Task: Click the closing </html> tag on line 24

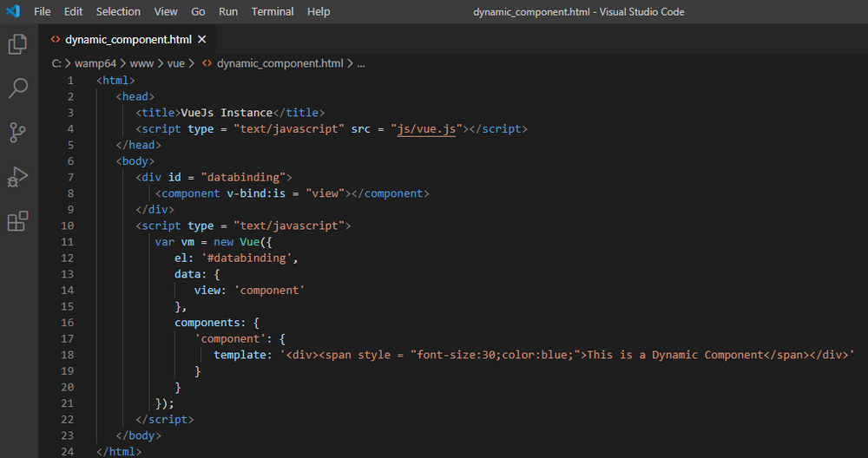Action: coord(119,452)
